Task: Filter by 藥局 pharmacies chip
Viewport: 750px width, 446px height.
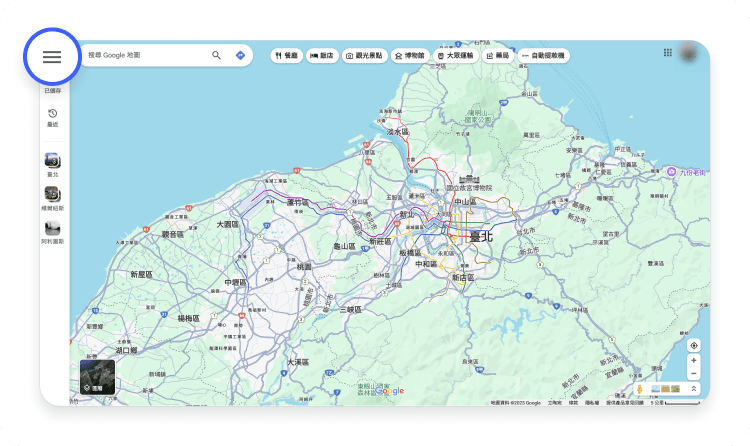Action: (x=497, y=56)
